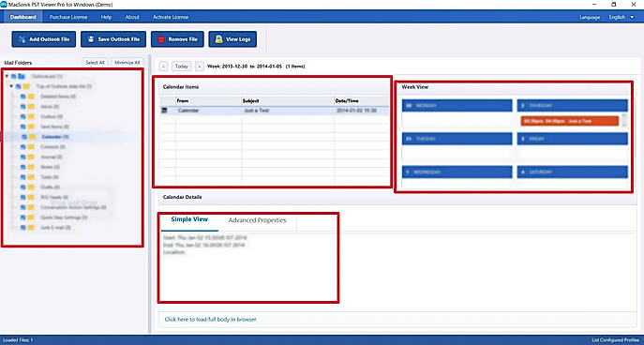Open the Activate License menu

[x=171, y=17]
